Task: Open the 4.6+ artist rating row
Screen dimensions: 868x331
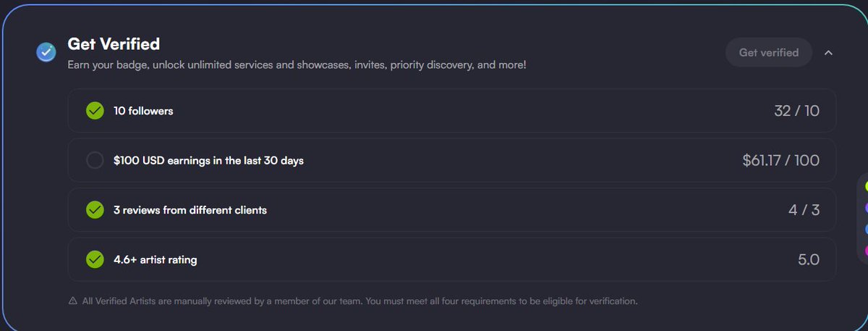Action: (x=452, y=259)
